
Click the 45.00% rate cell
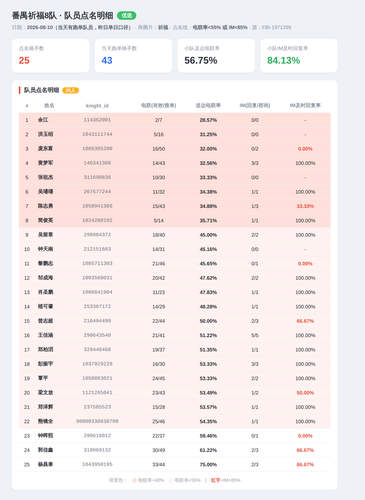click(208, 235)
